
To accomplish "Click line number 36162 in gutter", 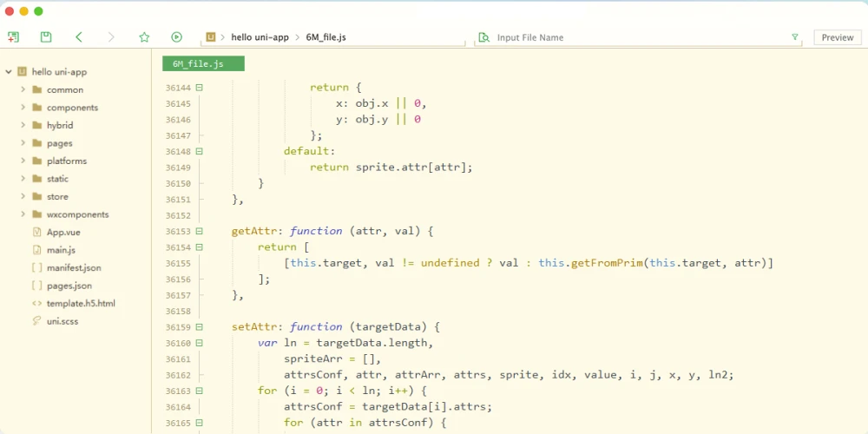I will click(x=178, y=375).
